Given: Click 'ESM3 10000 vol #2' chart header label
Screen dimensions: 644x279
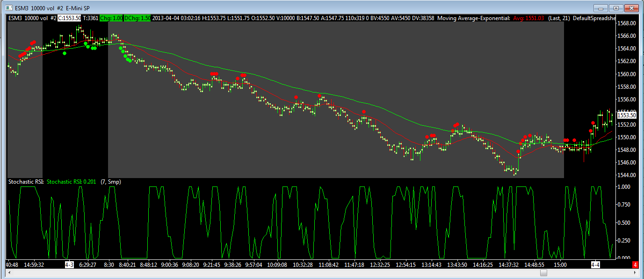Looking at the screenshot, I should coord(32,18).
